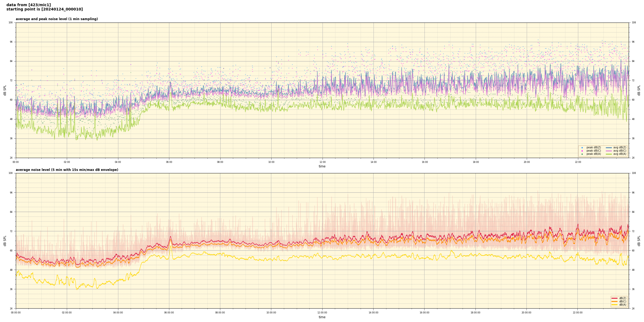Click the 'time' axis label under the top chart
The image size is (644, 322).
click(322, 166)
